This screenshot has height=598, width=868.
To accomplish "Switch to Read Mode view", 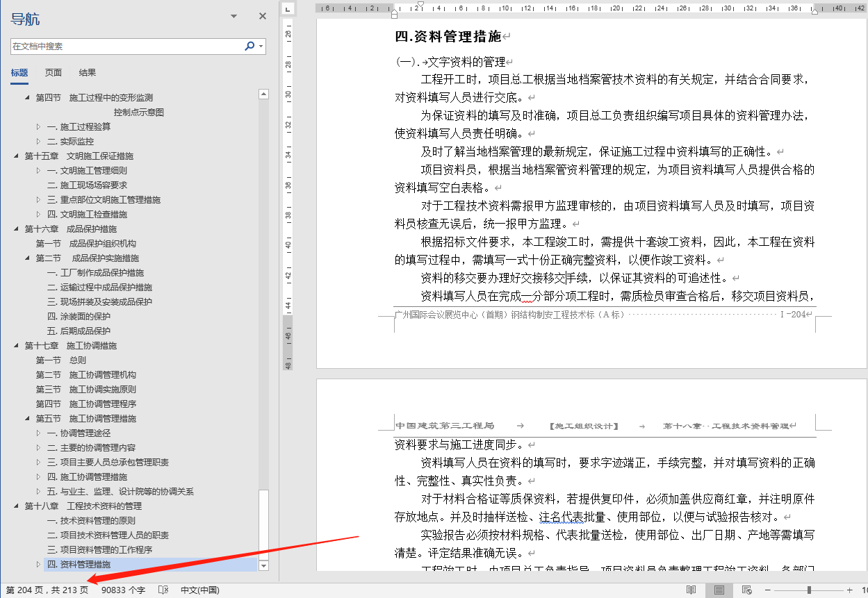I will [x=691, y=590].
